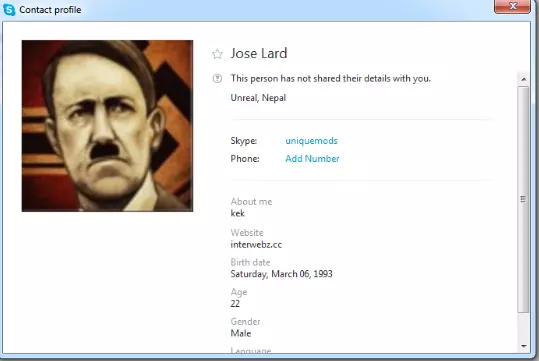Click the vertical scrollbar thumb

[524, 199]
